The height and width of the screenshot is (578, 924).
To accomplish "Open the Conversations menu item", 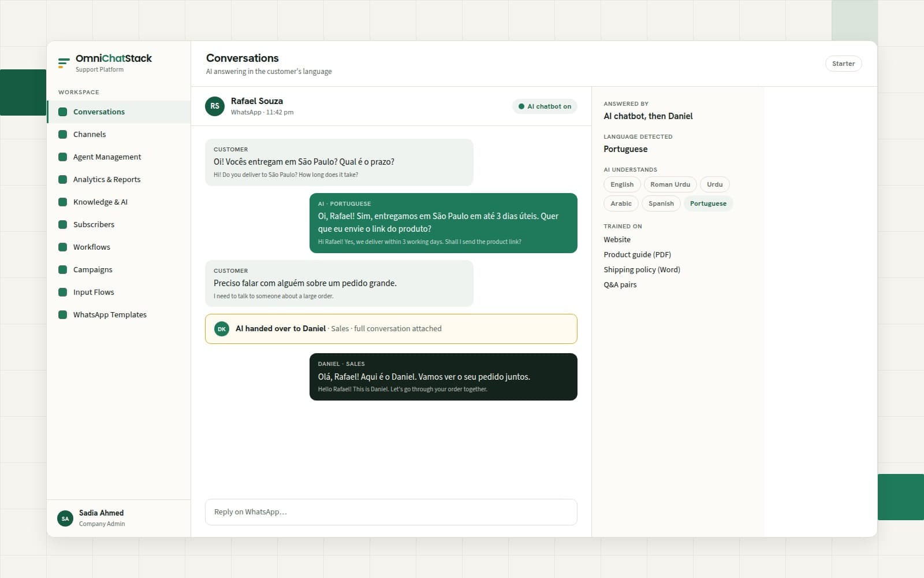I will click(119, 112).
